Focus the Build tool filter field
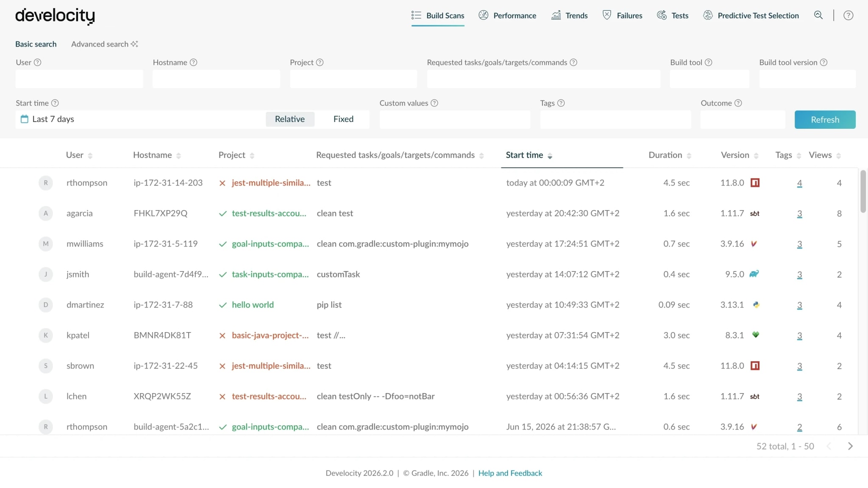Screen dimensions: 868x488 [x=709, y=79]
